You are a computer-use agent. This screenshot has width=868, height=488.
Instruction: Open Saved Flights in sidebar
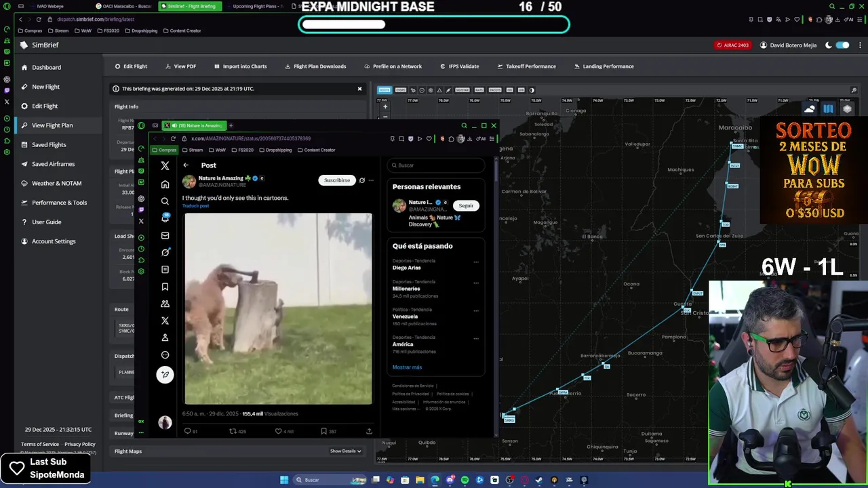click(49, 144)
